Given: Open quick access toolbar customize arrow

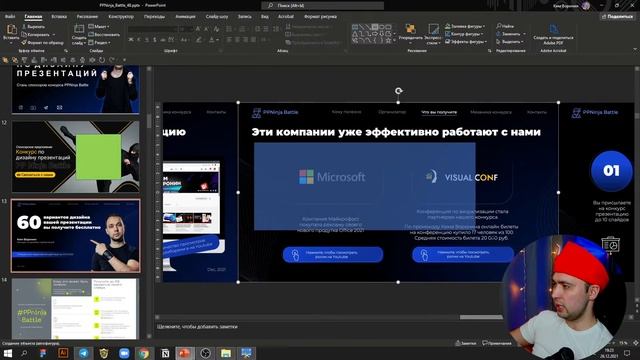Looking at the screenshot, I should pos(124,60).
